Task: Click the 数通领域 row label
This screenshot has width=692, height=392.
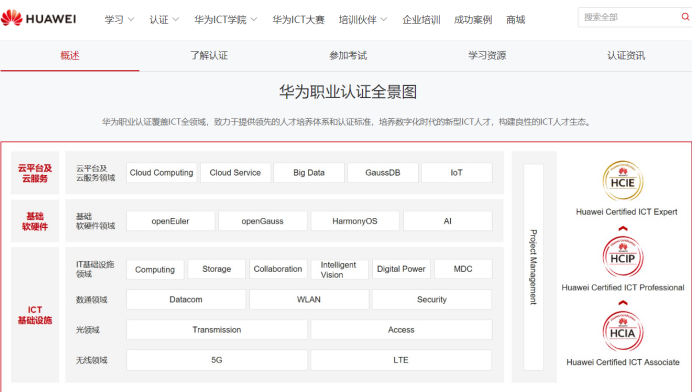Action: (x=91, y=300)
